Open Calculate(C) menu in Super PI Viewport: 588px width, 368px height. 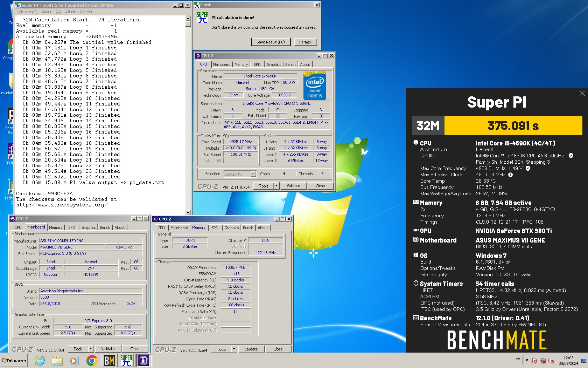click(27, 12)
